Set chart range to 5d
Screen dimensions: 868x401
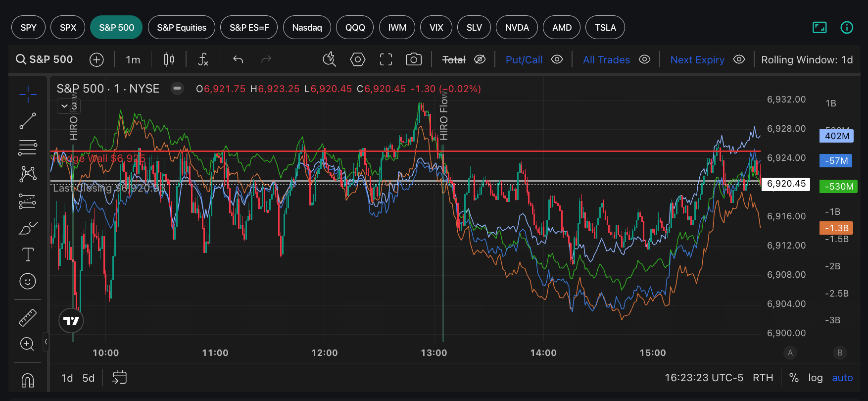[x=89, y=378]
